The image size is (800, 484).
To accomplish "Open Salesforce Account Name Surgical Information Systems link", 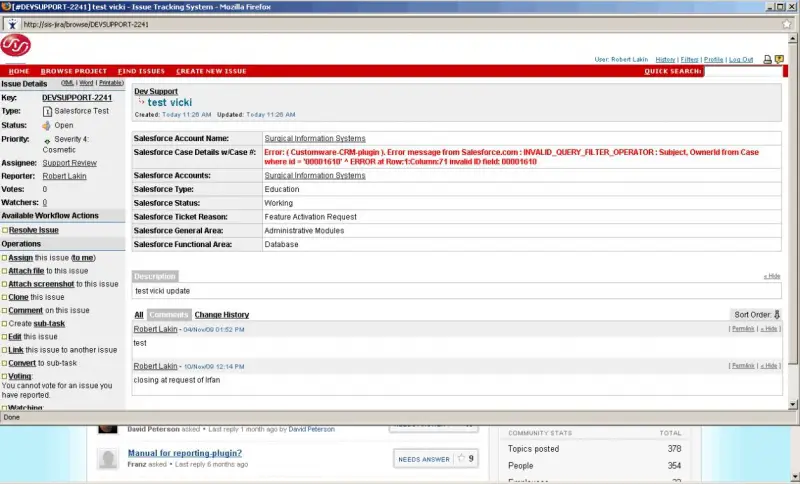I will click(315, 138).
